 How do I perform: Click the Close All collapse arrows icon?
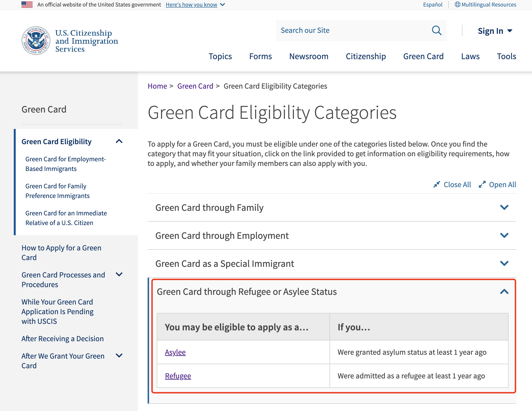437,184
